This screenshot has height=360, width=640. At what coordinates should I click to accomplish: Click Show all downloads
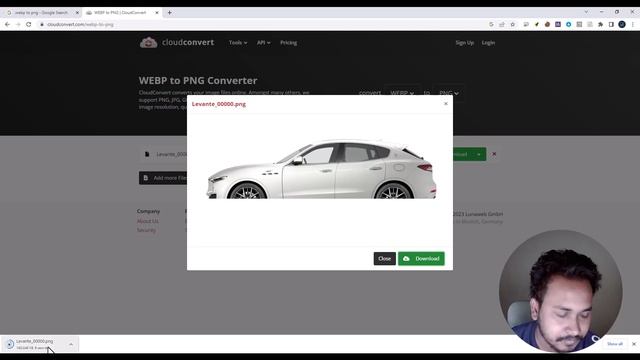[x=615, y=344]
